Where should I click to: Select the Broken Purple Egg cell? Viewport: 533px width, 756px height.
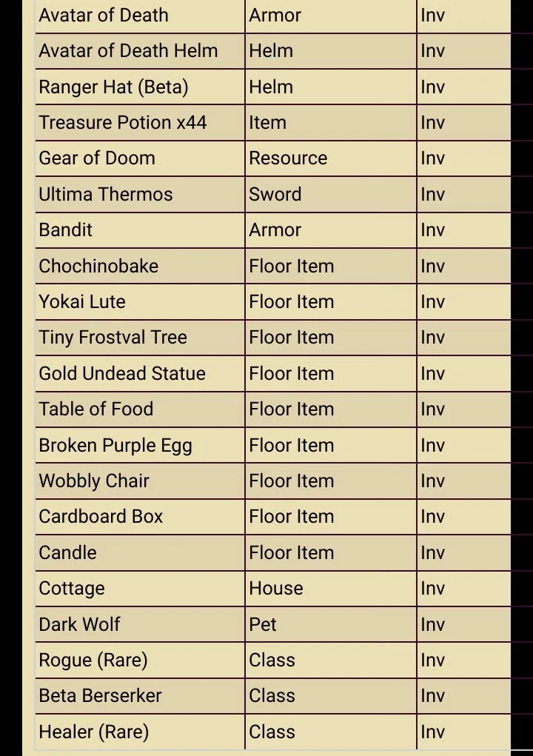point(140,445)
